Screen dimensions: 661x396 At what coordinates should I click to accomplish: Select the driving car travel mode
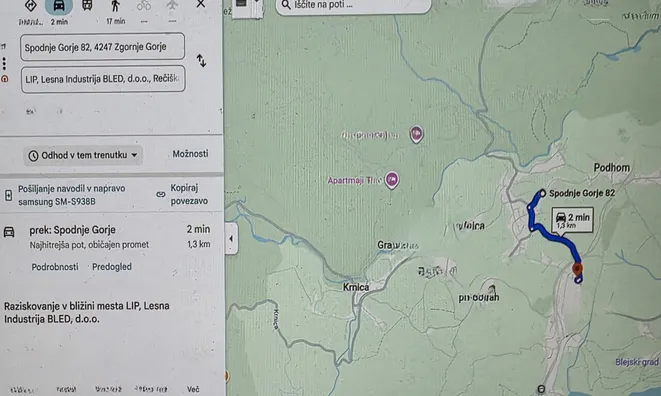(x=59, y=6)
